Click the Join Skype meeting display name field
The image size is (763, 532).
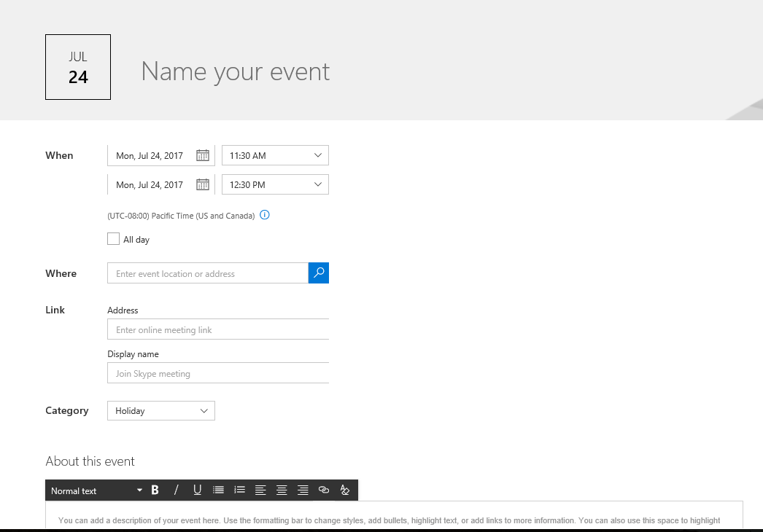217,372
